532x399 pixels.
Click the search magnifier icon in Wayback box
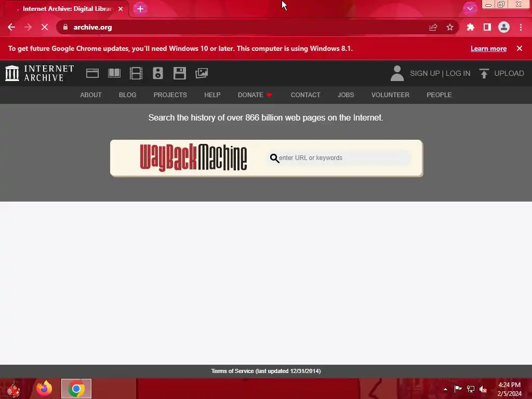pyautogui.click(x=274, y=158)
